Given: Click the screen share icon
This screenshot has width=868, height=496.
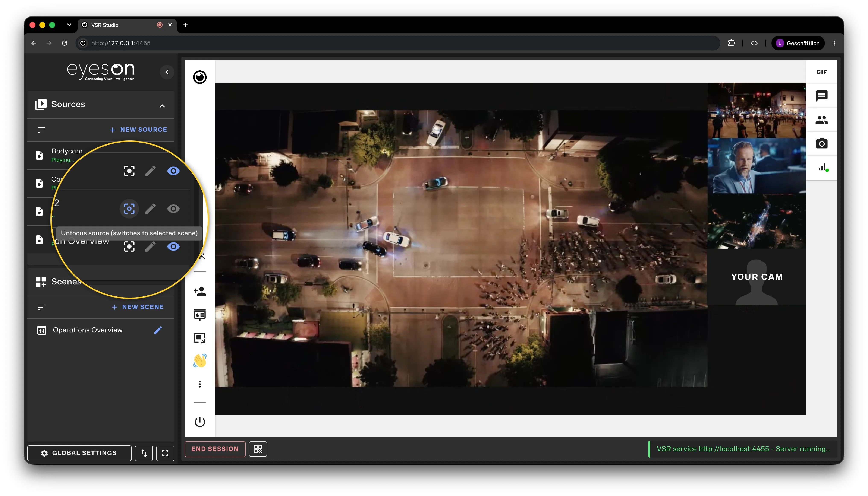Looking at the screenshot, I should [x=200, y=338].
